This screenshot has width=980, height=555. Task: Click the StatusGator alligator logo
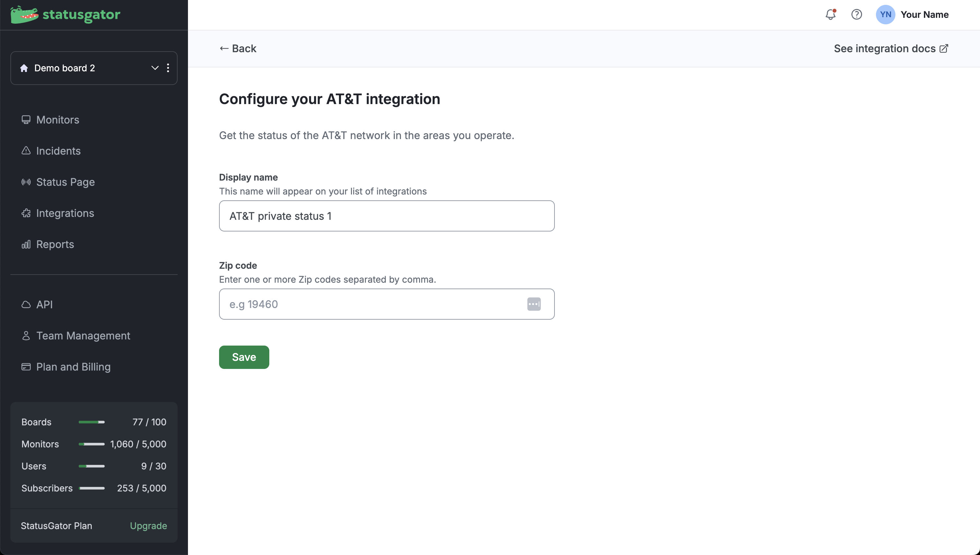24,15
